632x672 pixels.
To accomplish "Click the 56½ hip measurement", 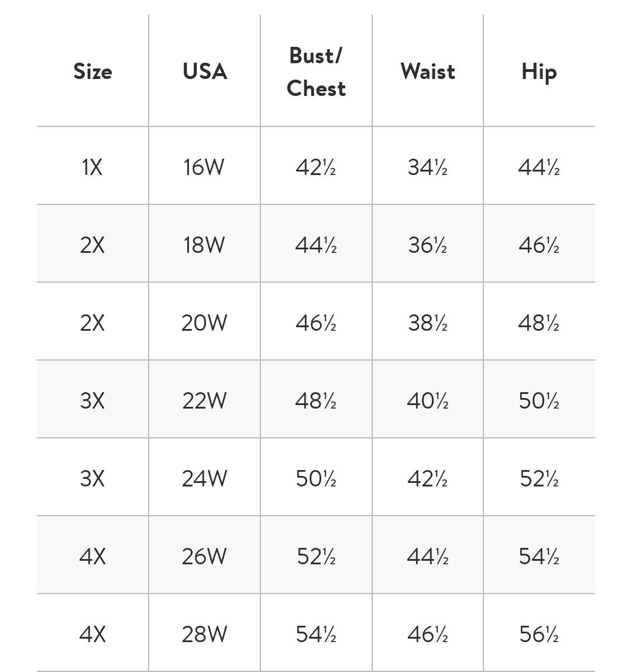I will tap(539, 635).
